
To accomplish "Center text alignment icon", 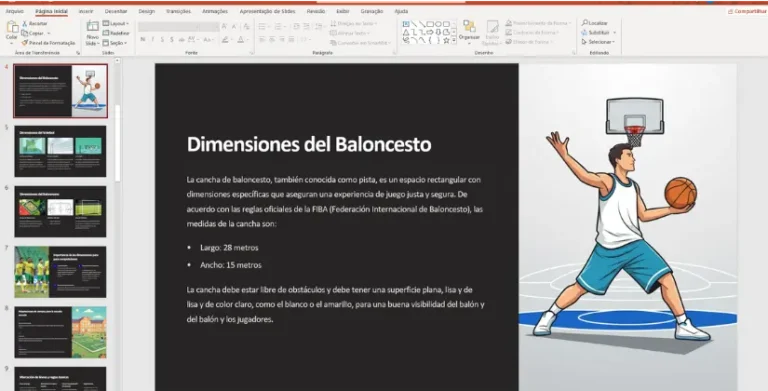I will 272,40.
